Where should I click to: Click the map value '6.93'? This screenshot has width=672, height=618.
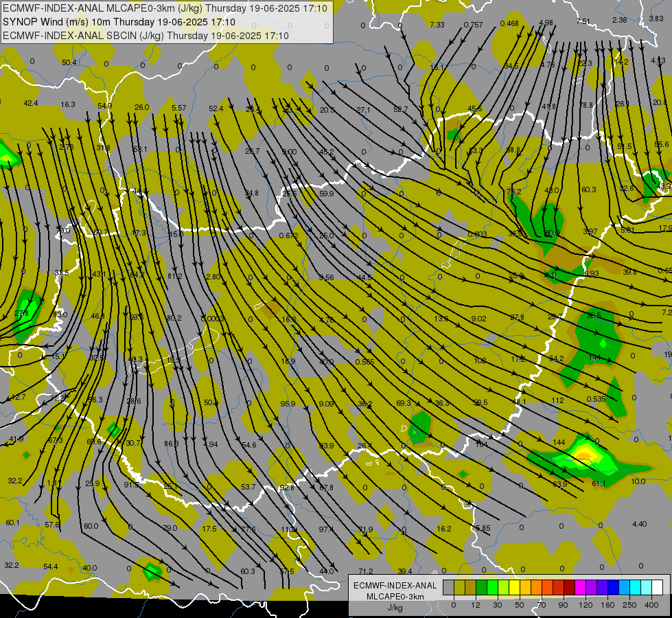(592, 273)
